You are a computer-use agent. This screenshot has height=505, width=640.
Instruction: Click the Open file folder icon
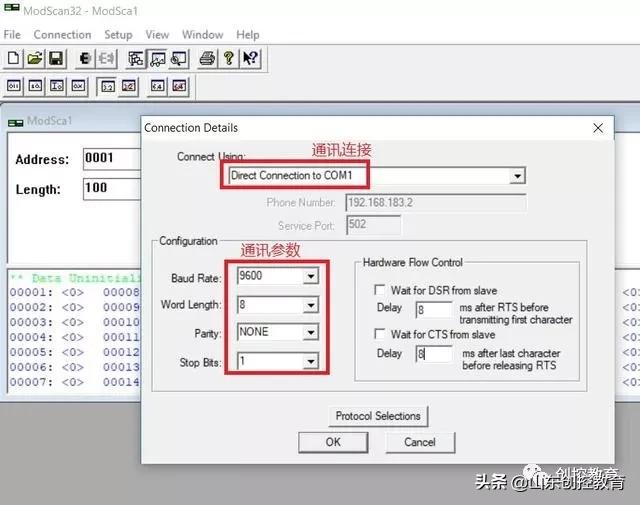coord(35,59)
